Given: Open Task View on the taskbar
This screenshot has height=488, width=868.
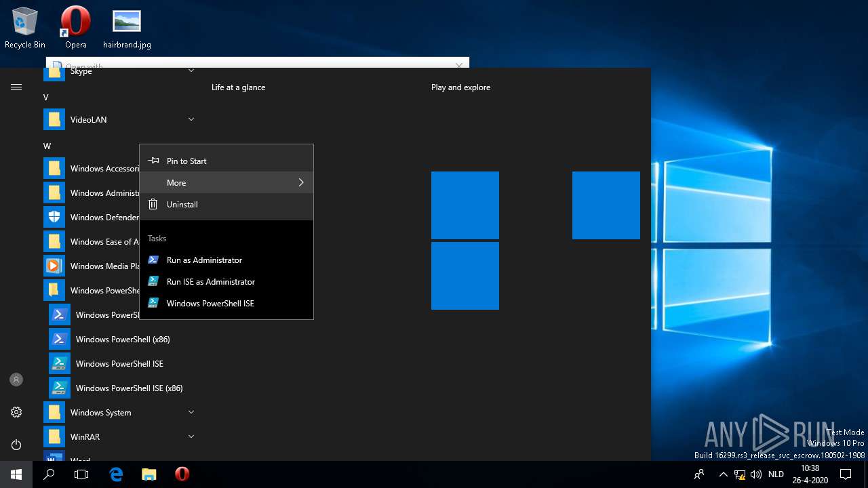Looking at the screenshot, I should click(x=81, y=474).
